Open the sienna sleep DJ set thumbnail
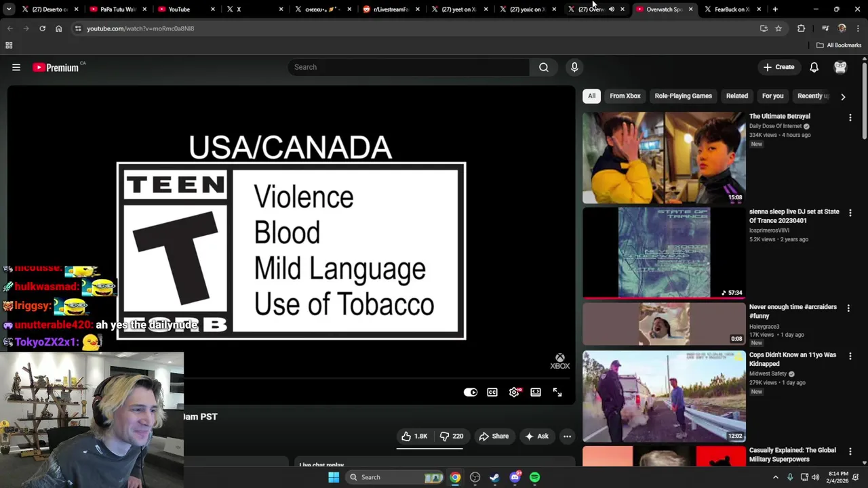Viewport: 868px width, 488px height. click(664, 253)
